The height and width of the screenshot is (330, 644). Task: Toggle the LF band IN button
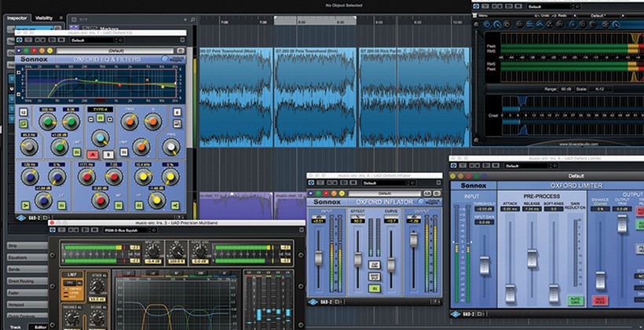coord(61,205)
